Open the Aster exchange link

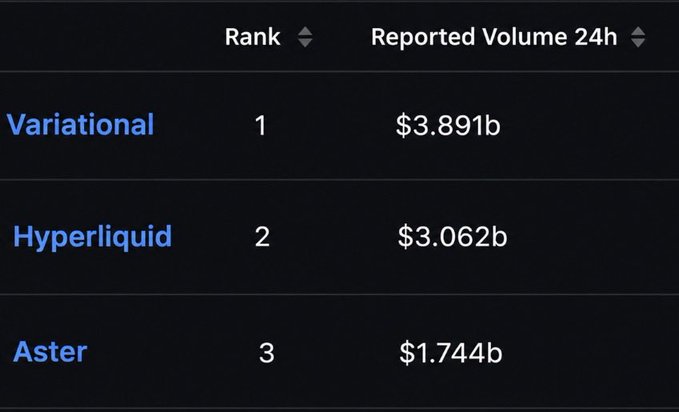pos(50,352)
